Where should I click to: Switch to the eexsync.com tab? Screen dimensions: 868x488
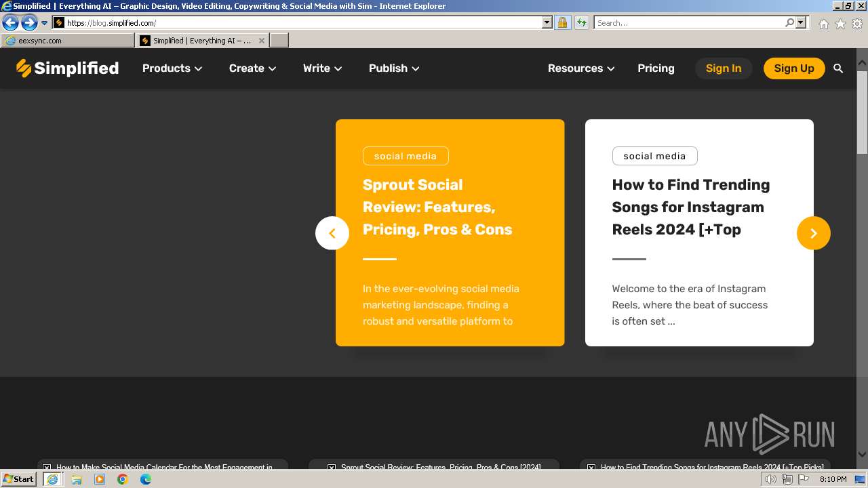(x=68, y=41)
